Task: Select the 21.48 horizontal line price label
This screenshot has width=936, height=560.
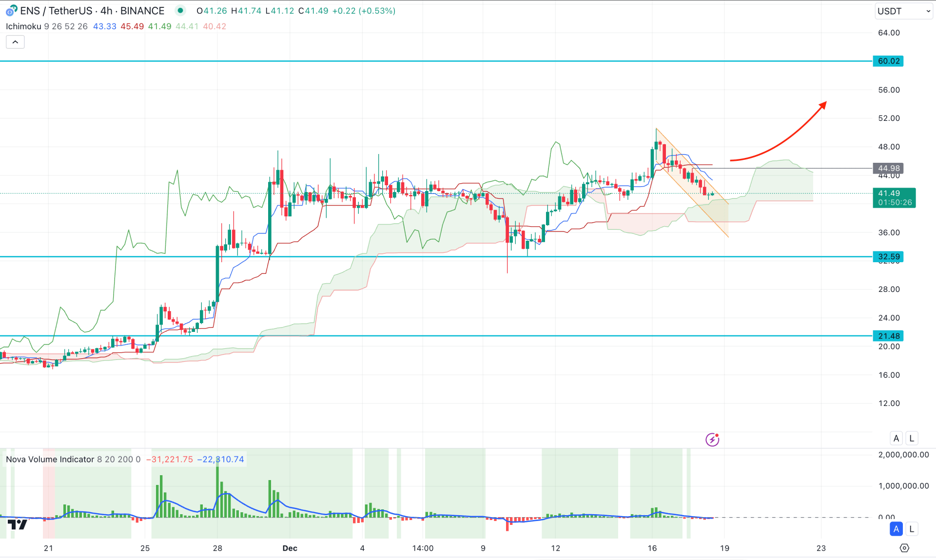Action: click(x=888, y=336)
